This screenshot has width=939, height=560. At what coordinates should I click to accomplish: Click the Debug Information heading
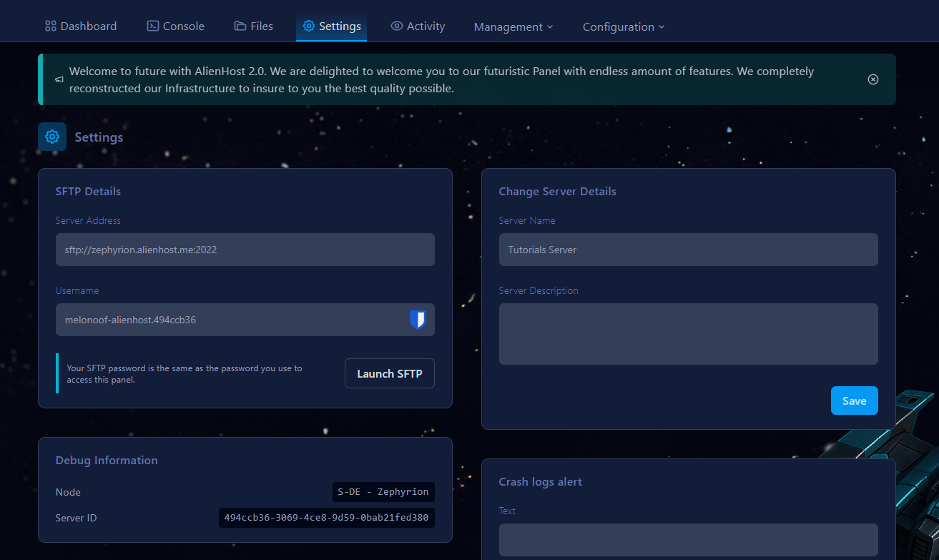click(x=107, y=461)
